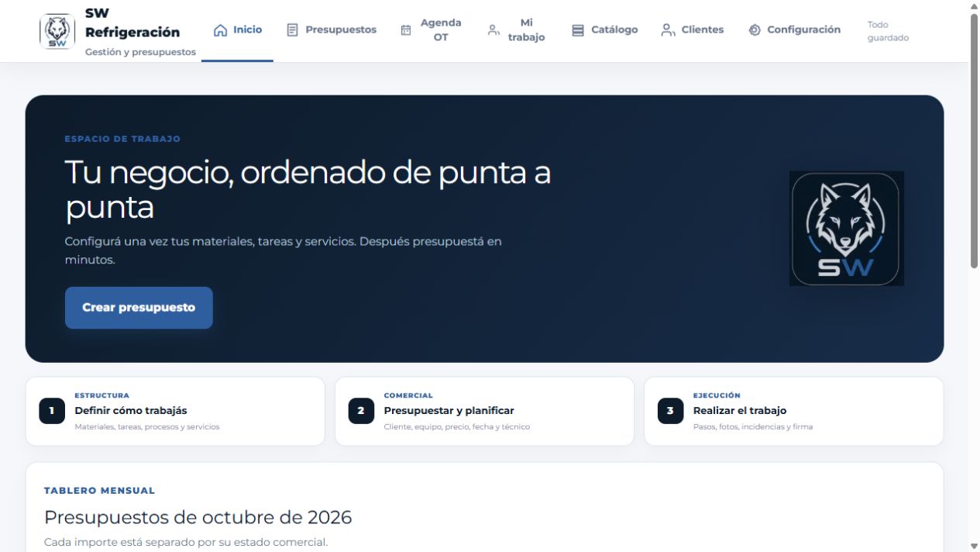Click the large wolf SW logo in banner
Viewport: 980px width, 552px height.
(x=847, y=229)
